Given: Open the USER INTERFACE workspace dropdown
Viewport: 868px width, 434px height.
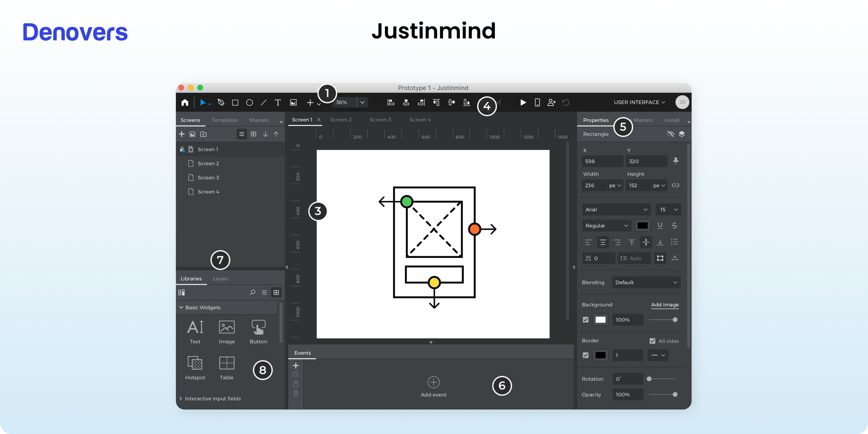Looking at the screenshot, I should 639,102.
